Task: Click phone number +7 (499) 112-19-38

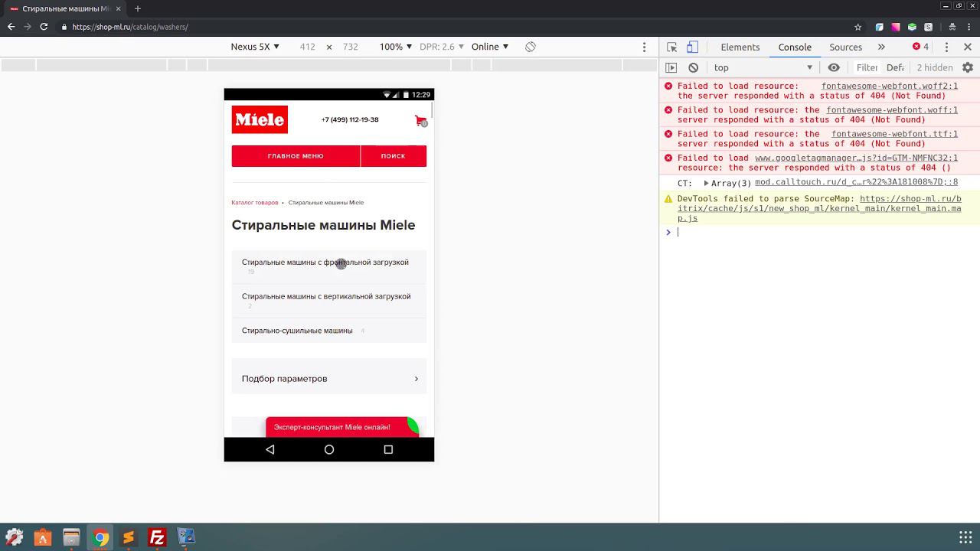Action: (350, 119)
